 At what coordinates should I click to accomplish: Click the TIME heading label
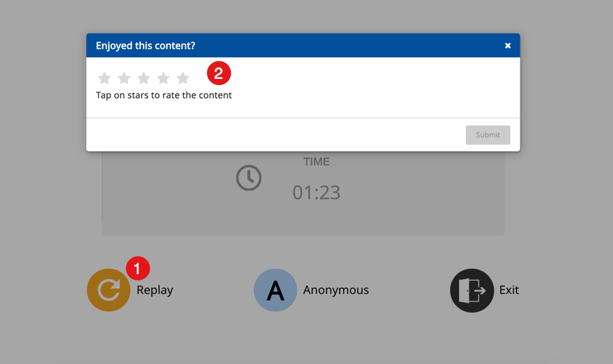[316, 162]
